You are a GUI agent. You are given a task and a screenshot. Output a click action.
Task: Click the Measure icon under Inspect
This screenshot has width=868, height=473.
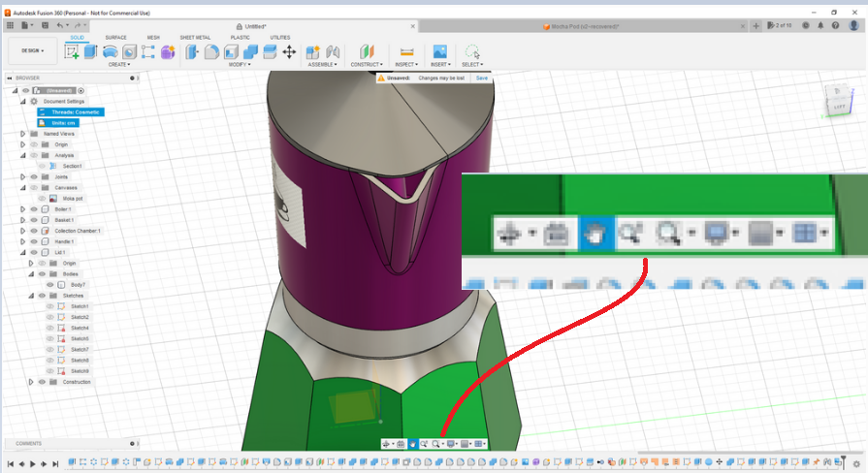point(407,52)
